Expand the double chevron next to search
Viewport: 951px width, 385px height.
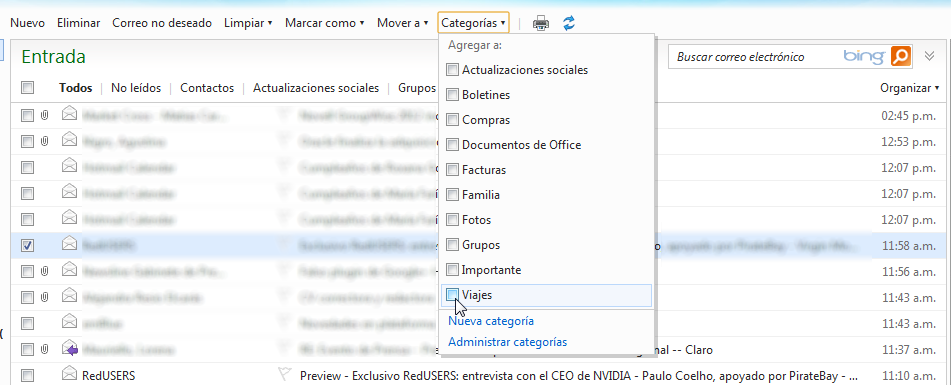(929, 56)
